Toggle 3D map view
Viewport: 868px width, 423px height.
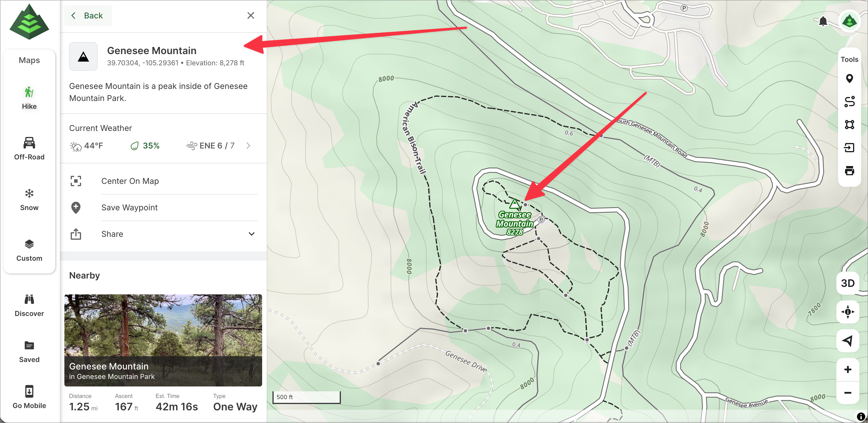point(847,283)
